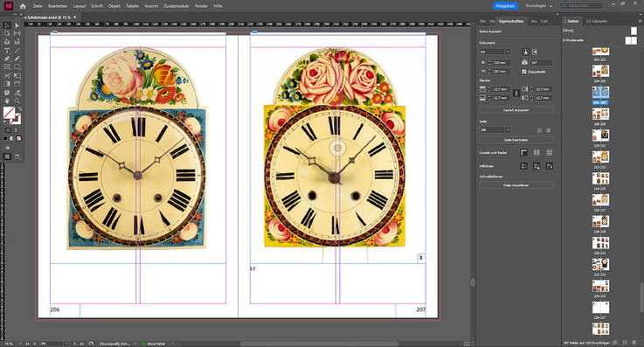Image resolution: width=644 pixels, height=347 pixels.
Task: Click Layout anpassen button
Action: click(x=516, y=110)
